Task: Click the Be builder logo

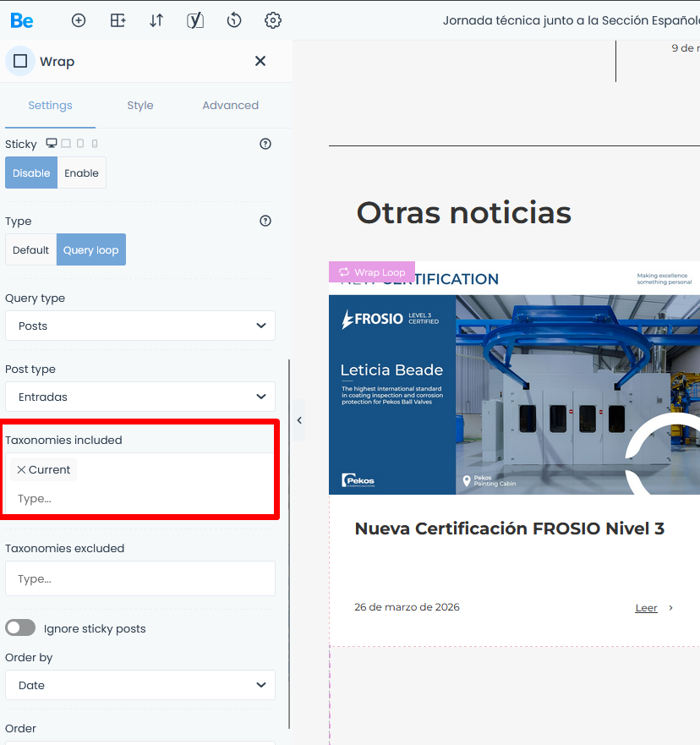Action: coord(22,20)
